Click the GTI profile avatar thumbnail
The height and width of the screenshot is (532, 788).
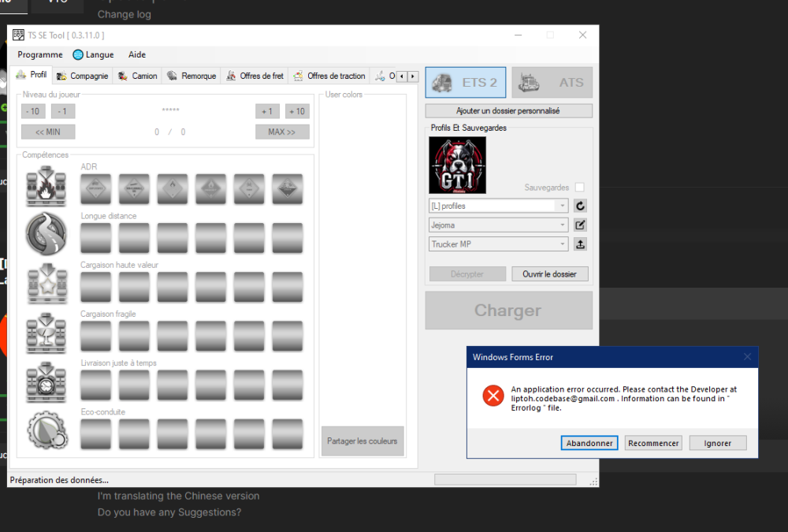[x=457, y=165]
